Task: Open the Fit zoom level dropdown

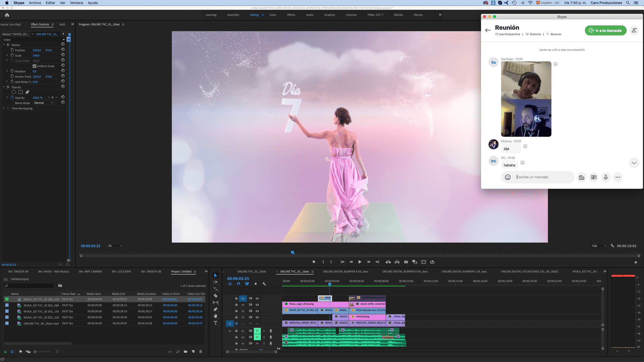Action: pos(115,246)
